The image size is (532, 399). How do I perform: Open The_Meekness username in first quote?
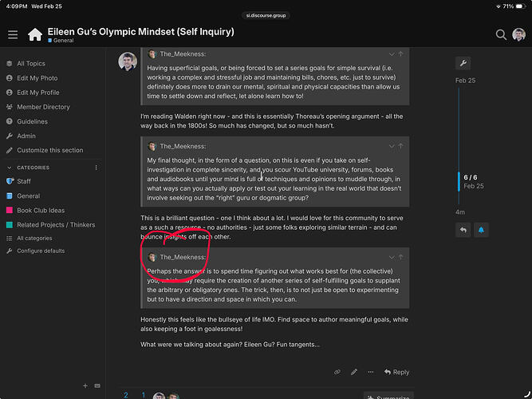tap(183, 54)
